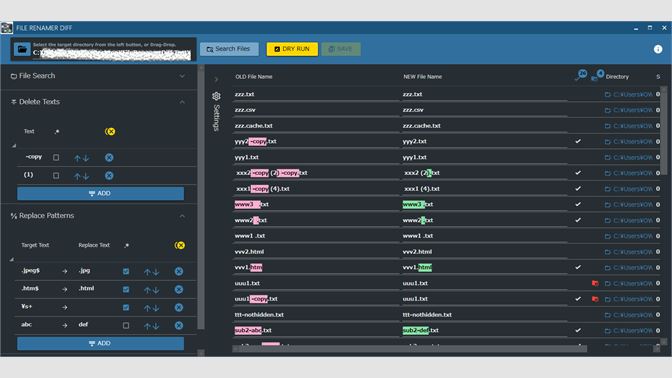672x378 pixels.
Task: Edit the .jpg replace text cell
Action: [84, 271]
